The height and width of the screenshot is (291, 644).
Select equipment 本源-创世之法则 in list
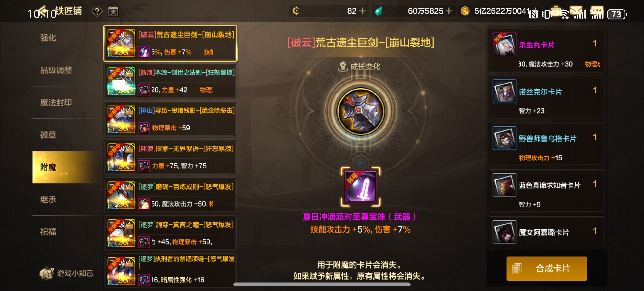[171, 81]
